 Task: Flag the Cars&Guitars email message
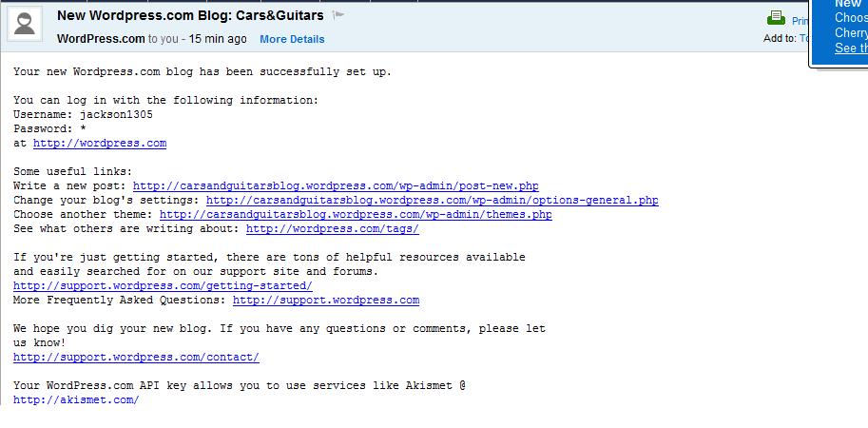[338, 15]
